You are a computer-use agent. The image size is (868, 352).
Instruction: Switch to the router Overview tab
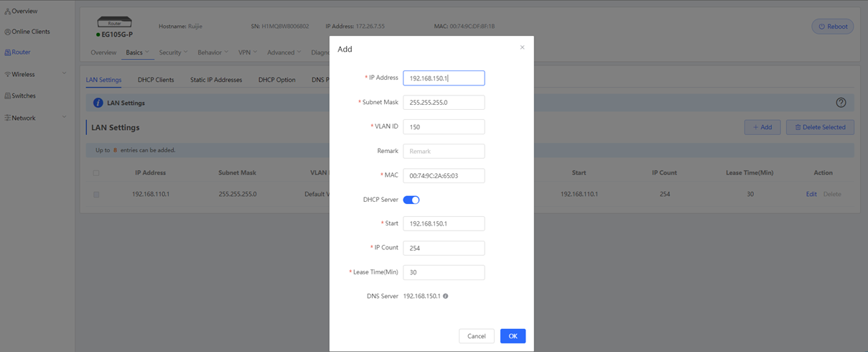coord(103,52)
